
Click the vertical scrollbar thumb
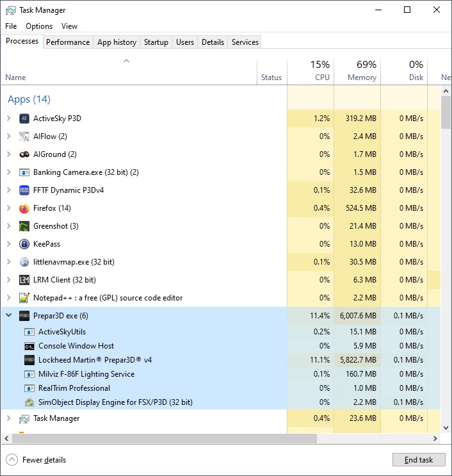pos(446,112)
